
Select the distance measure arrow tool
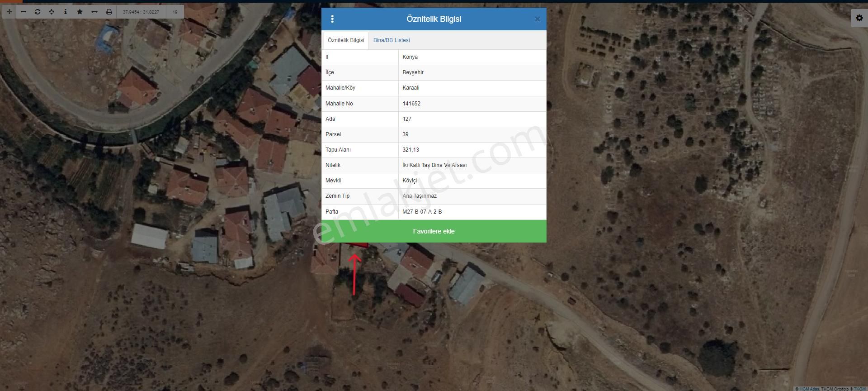(x=94, y=12)
